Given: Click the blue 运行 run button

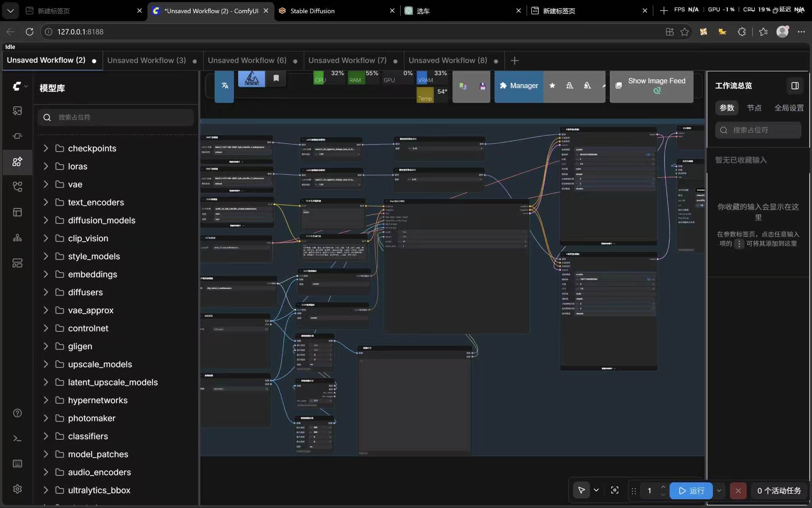Looking at the screenshot, I should click(x=691, y=491).
